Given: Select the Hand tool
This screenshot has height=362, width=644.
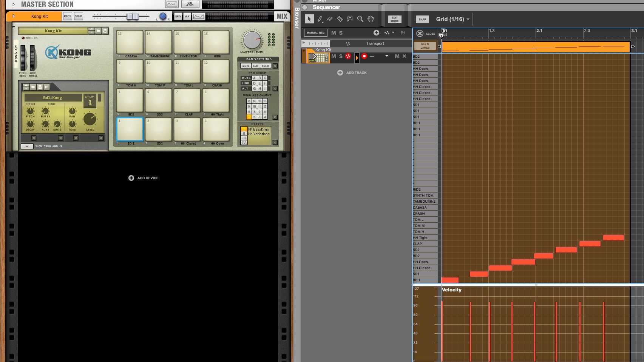Looking at the screenshot, I should point(371,19).
